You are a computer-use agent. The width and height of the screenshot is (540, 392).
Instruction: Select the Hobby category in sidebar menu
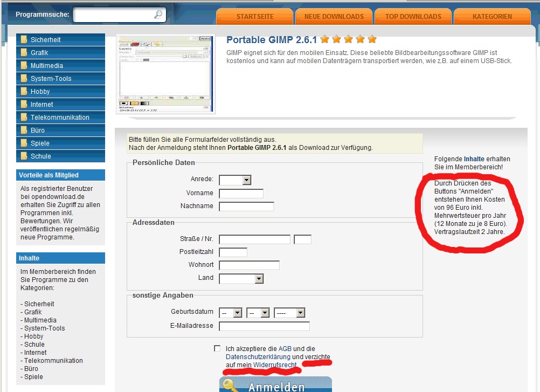pos(60,91)
